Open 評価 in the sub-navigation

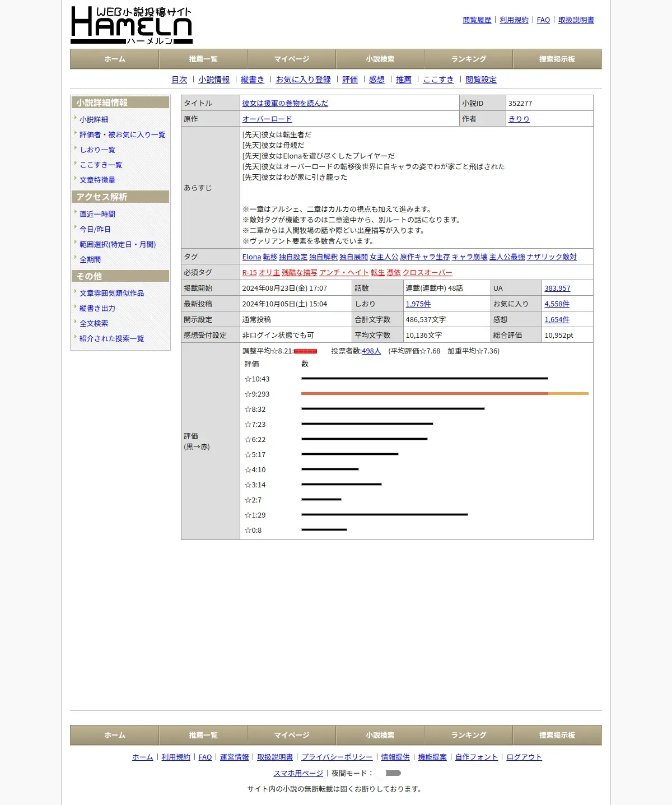[x=350, y=80]
